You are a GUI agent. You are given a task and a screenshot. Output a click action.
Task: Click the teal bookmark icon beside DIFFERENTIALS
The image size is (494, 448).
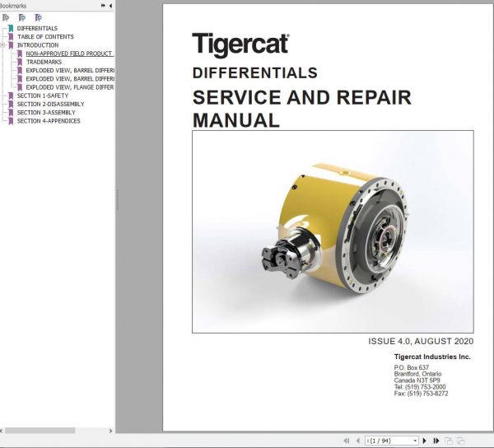point(11,29)
